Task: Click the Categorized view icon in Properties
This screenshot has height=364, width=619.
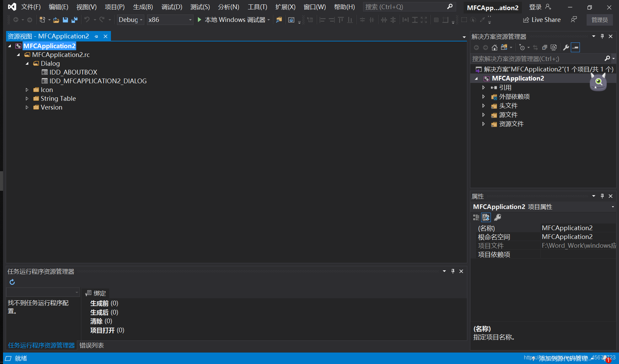Action: point(476,217)
